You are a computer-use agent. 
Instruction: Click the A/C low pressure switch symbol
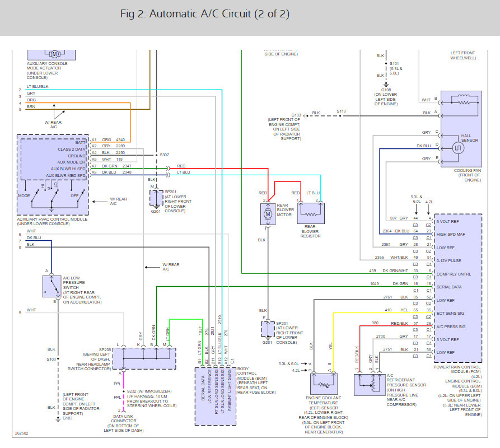[52, 287]
